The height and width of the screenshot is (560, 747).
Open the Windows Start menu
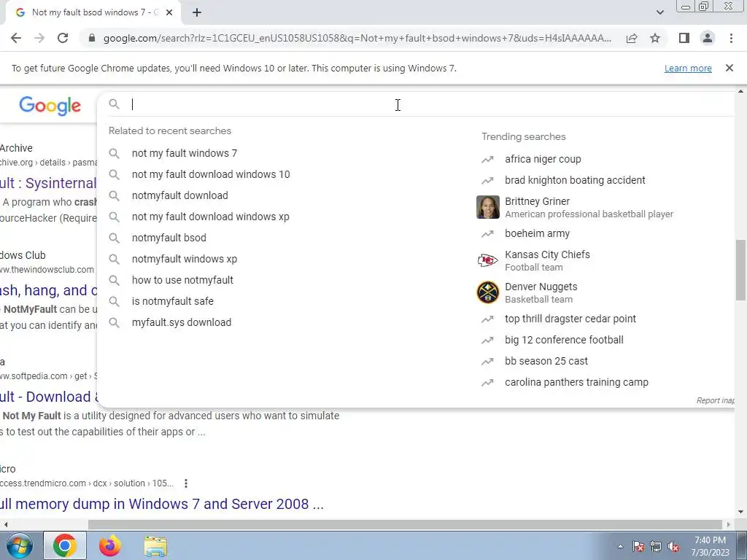coord(19,545)
